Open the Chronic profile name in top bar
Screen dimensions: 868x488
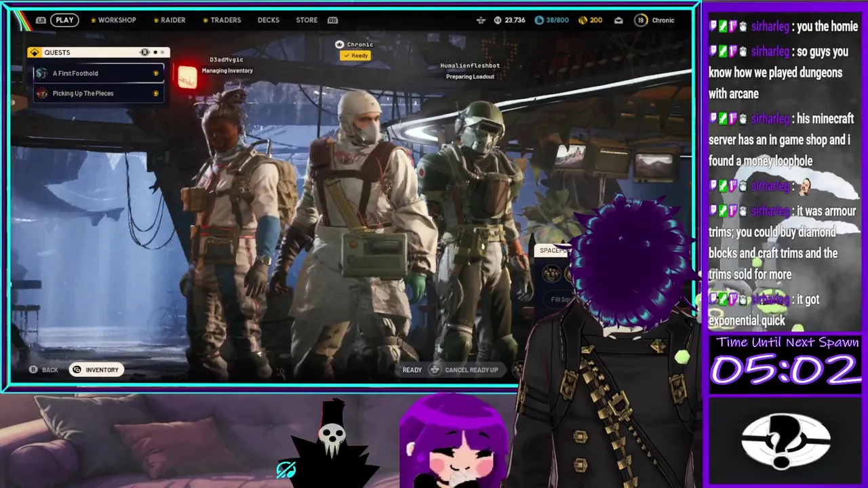(663, 20)
